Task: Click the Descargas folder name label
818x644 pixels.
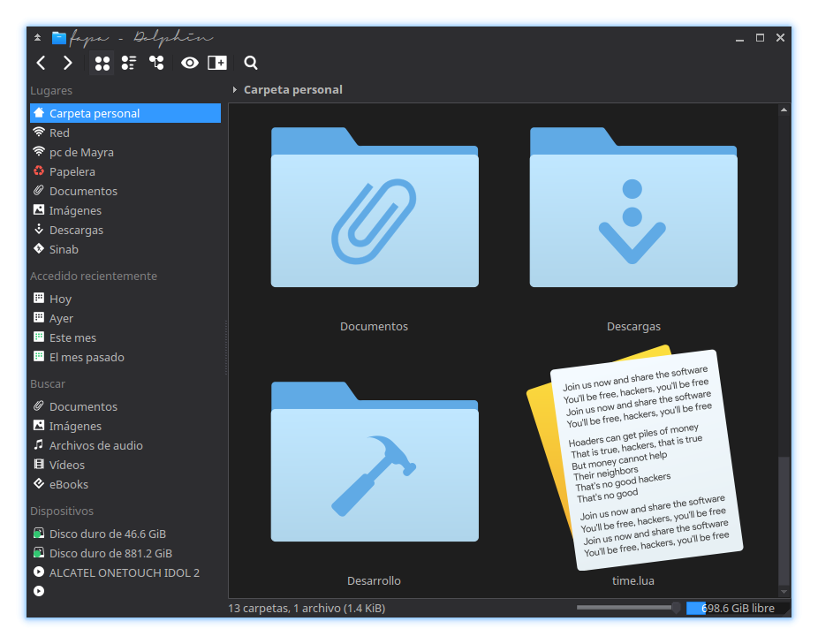Action: (633, 327)
